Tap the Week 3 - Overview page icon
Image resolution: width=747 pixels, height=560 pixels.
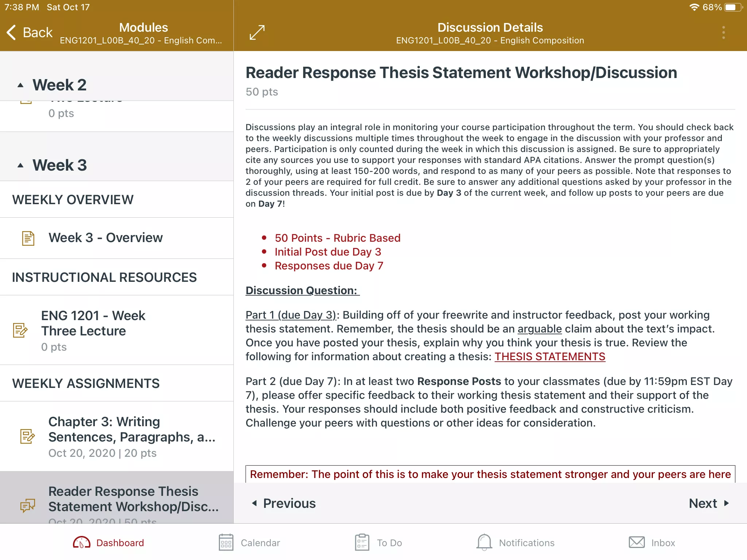(x=28, y=238)
